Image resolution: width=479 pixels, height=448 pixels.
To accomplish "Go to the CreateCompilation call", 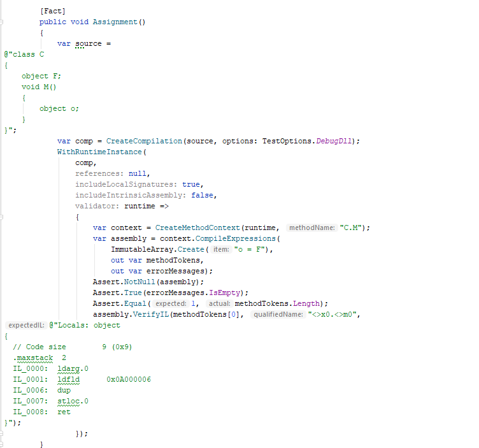I will [144, 141].
